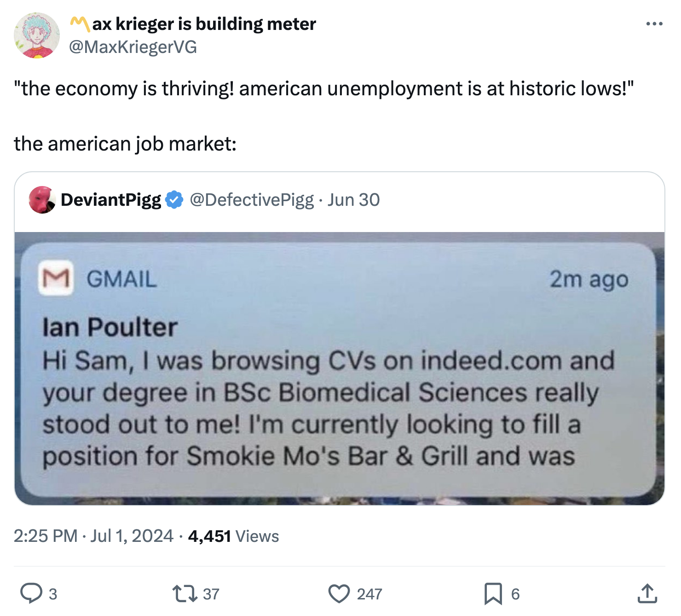Click the McDonald's M emoji in the name

coord(80,24)
